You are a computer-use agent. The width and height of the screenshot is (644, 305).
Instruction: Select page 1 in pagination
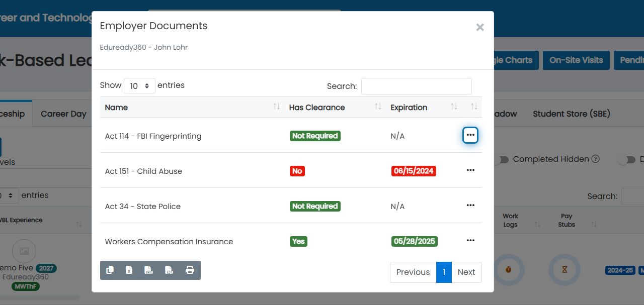pyautogui.click(x=444, y=272)
